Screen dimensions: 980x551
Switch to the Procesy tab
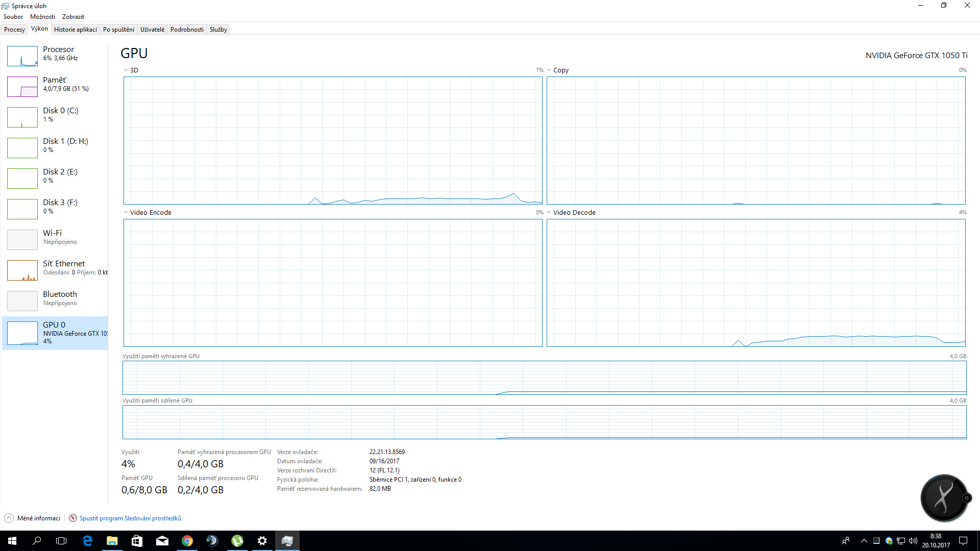click(x=14, y=30)
